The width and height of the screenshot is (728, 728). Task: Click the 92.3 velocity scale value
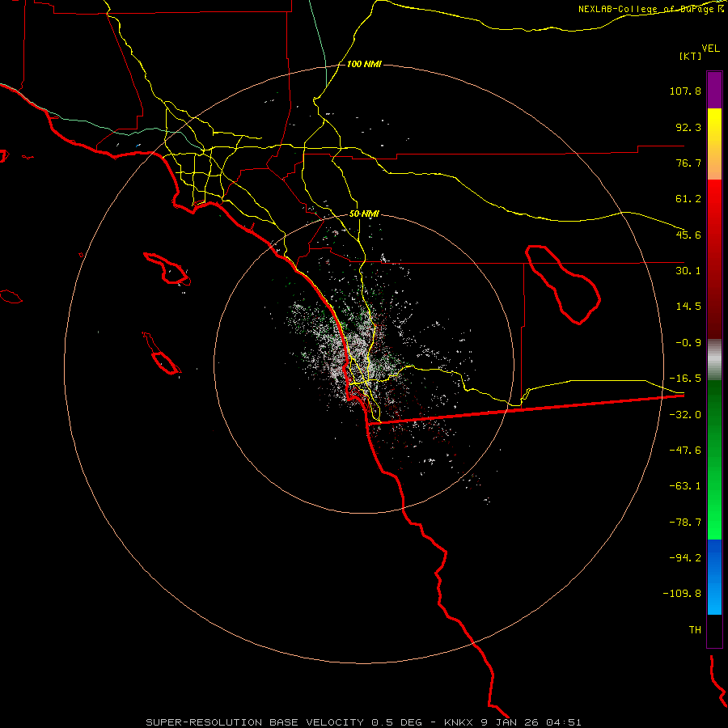click(688, 127)
